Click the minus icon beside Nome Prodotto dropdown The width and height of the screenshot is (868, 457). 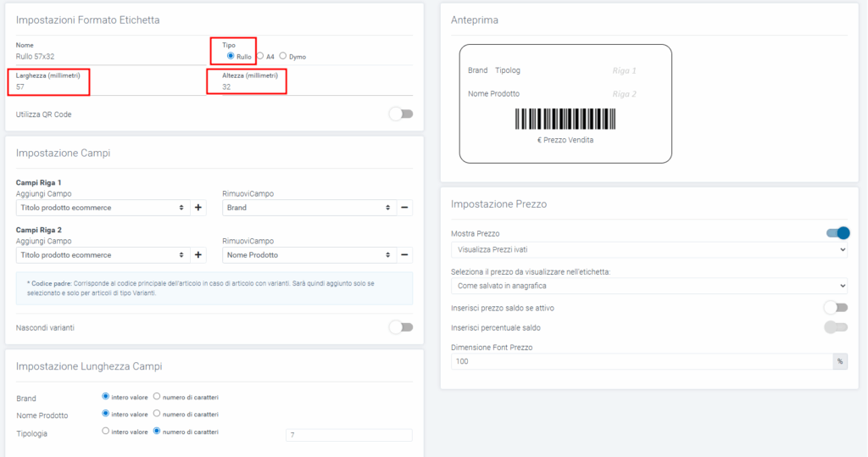(404, 255)
